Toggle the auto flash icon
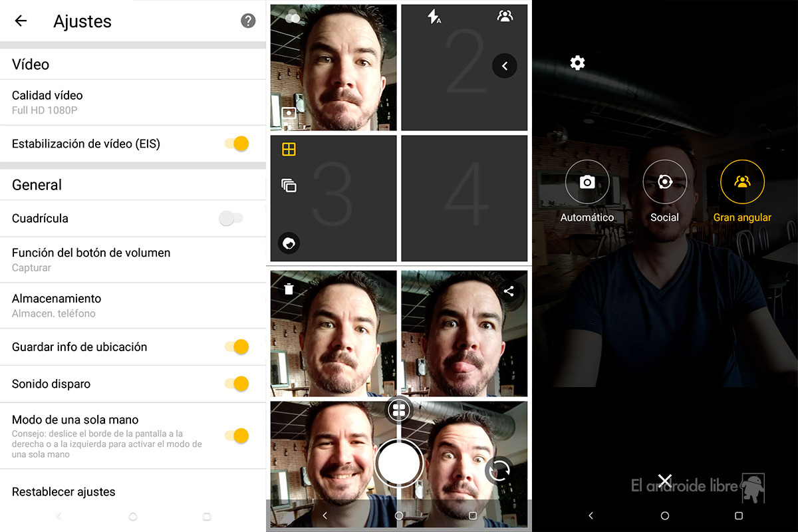798x532 pixels. [x=434, y=17]
